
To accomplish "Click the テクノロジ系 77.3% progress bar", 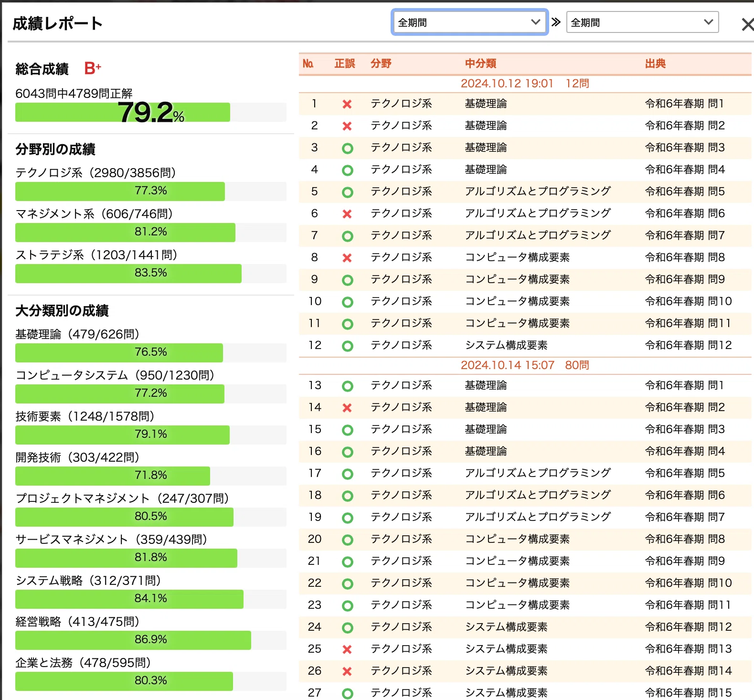I will (151, 191).
